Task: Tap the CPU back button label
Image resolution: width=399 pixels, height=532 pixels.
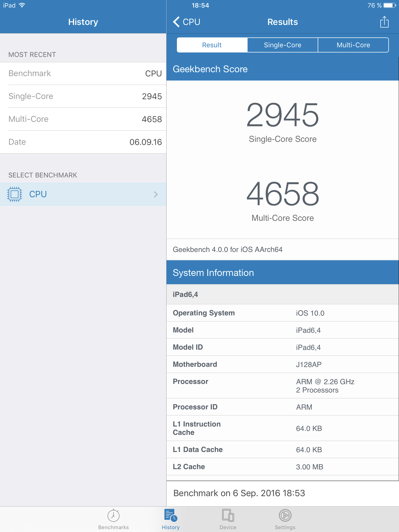Action: 191,22
